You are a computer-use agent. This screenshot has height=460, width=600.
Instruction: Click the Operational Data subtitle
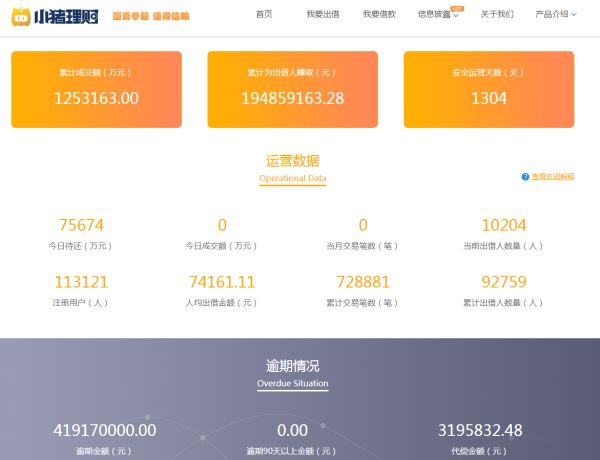click(293, 178)
